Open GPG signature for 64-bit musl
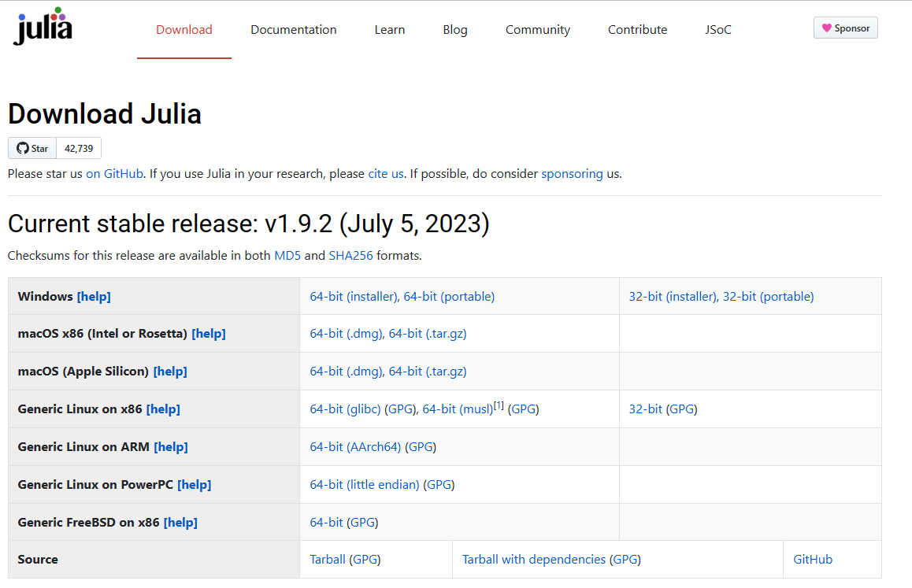This screenshot has height=588, width=912. 523,409
